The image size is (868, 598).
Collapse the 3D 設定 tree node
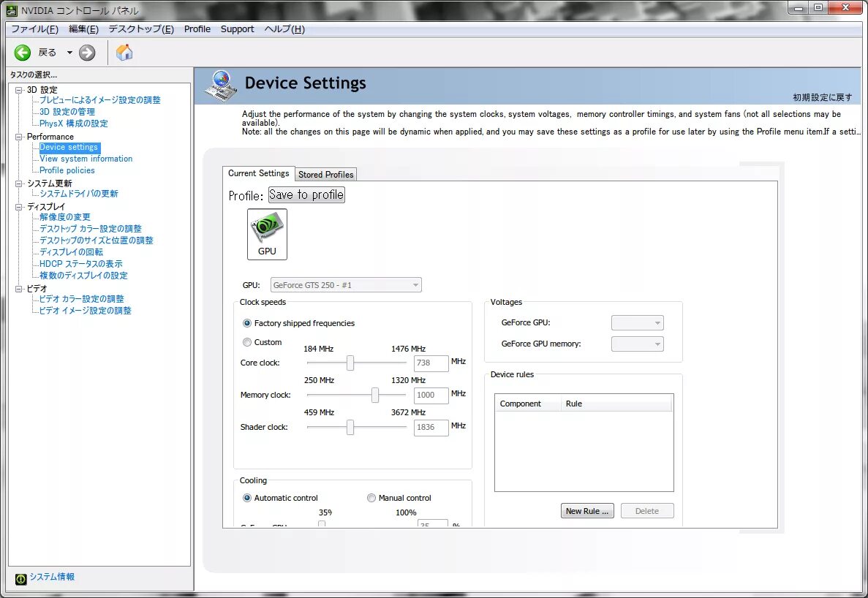pos(19,90)
